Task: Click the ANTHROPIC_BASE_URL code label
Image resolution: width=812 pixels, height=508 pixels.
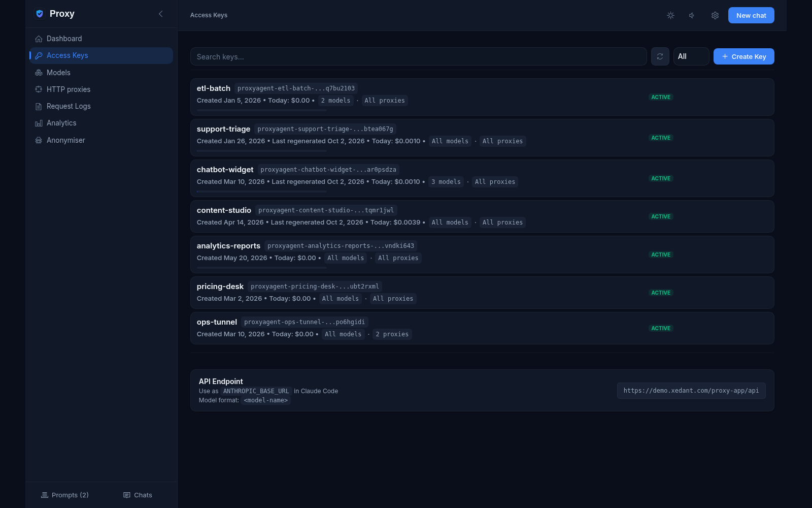Action: pos(256,391)
